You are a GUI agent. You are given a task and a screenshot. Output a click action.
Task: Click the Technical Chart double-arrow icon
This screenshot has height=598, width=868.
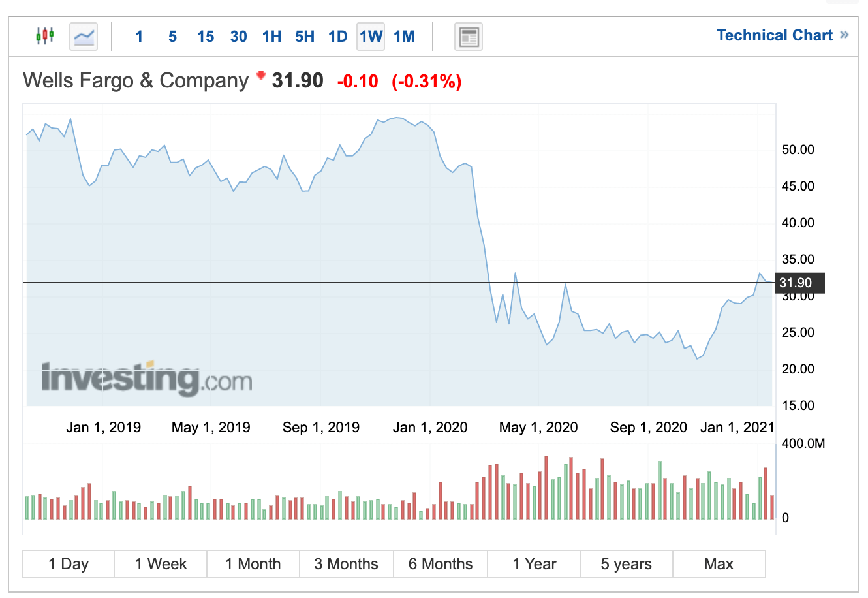pos(845,35)
